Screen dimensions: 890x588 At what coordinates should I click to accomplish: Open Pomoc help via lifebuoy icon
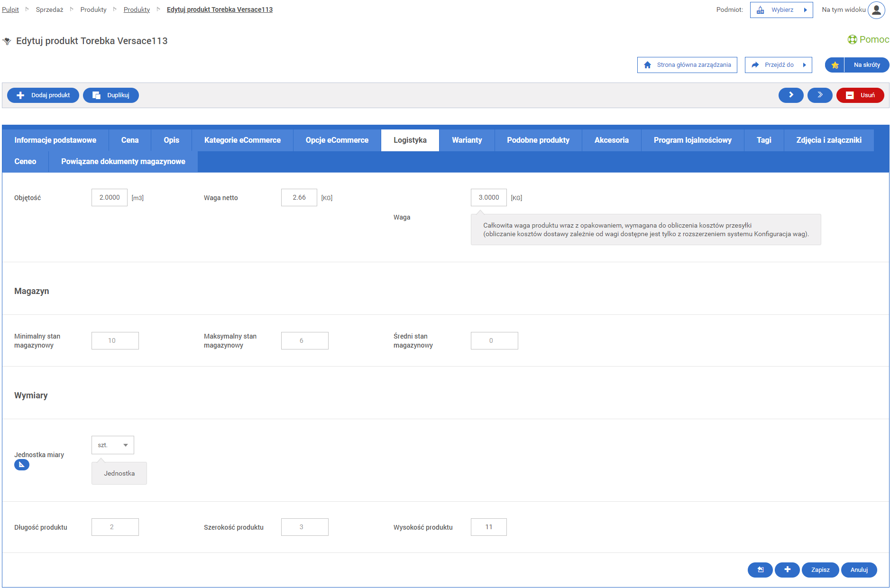pos(852,40)
